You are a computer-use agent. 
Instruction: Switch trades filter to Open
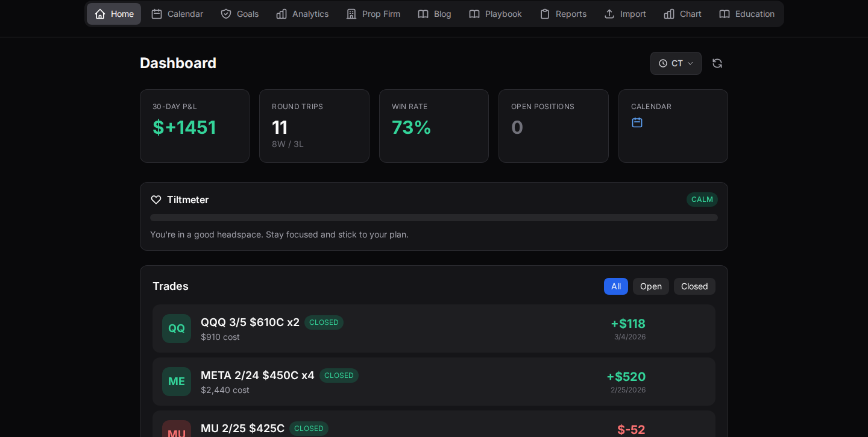click(x=651, y=286)
